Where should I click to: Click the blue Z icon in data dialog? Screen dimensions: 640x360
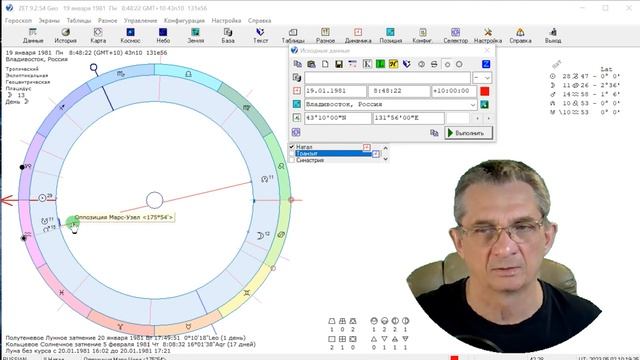[x=486, y=64]
